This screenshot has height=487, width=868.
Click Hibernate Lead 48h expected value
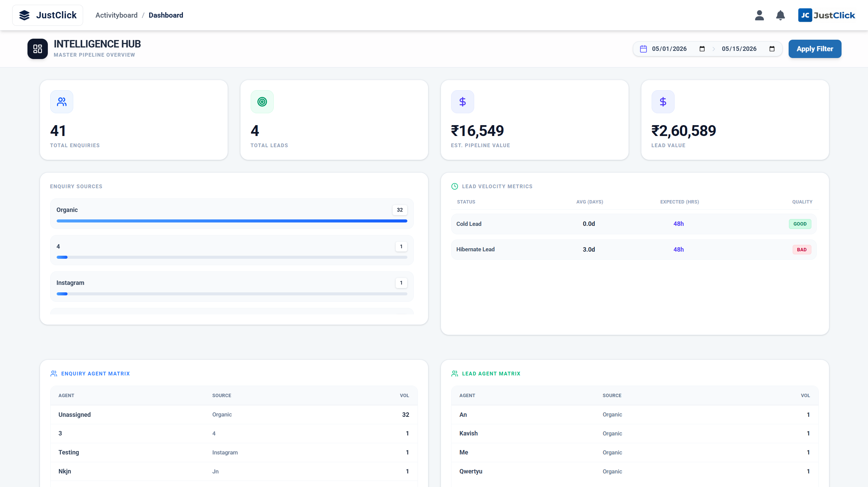point(678,250)
